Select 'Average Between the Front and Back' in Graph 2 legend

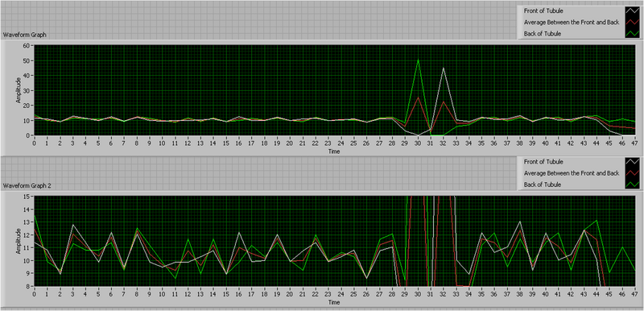[x=572, y=173]
